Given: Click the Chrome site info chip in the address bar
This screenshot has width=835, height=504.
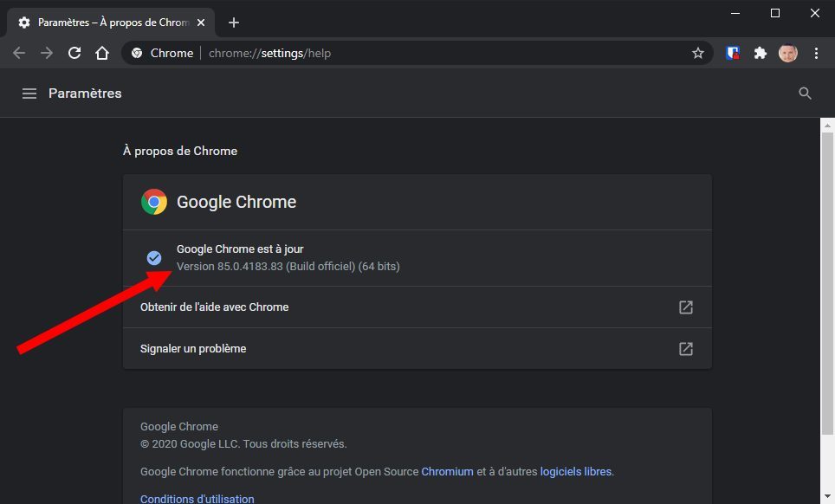Looking at the screenshot, I should coord(163,53).
